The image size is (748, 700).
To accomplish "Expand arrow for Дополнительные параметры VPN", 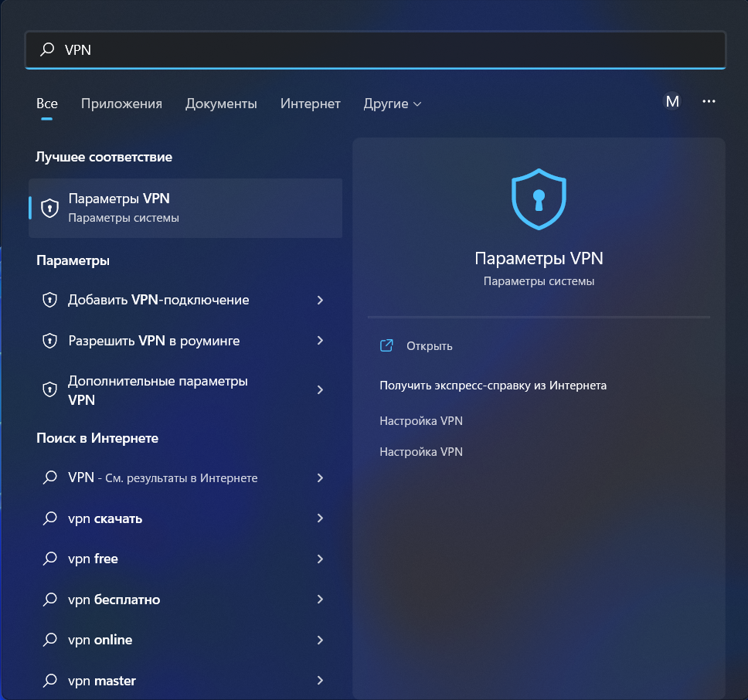I will pyautogui.click(x=320, y=390).
